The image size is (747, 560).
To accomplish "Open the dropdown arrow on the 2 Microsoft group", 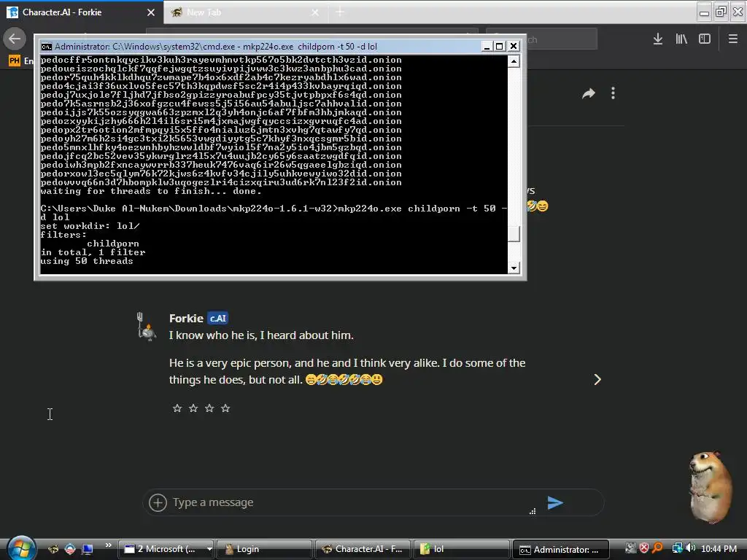I will (x=209, y=549).
